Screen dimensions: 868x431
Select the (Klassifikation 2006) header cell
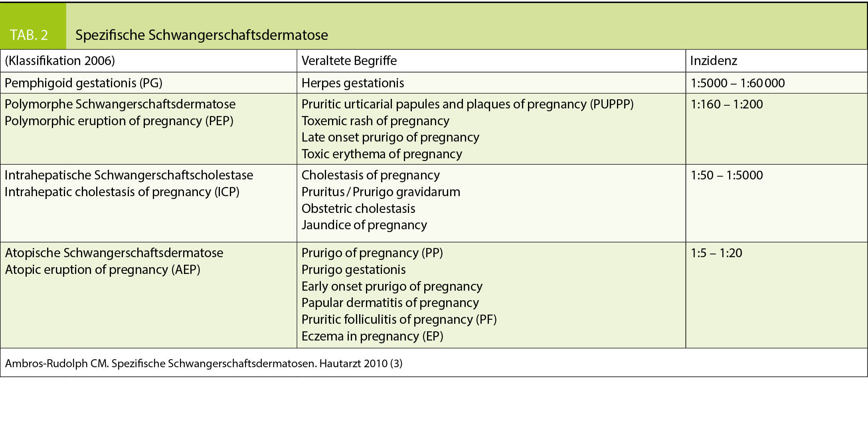(x=60, y=61)
